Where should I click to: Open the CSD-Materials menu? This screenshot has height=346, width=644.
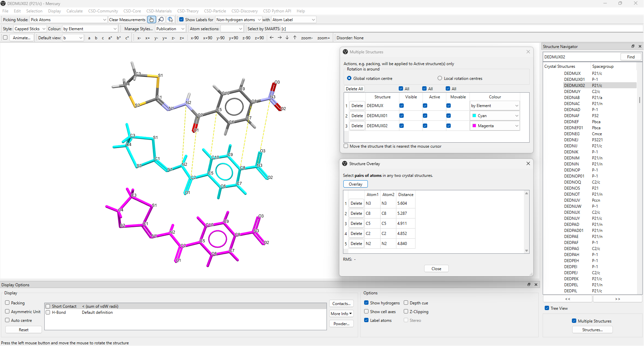click(x=159, y=11)
